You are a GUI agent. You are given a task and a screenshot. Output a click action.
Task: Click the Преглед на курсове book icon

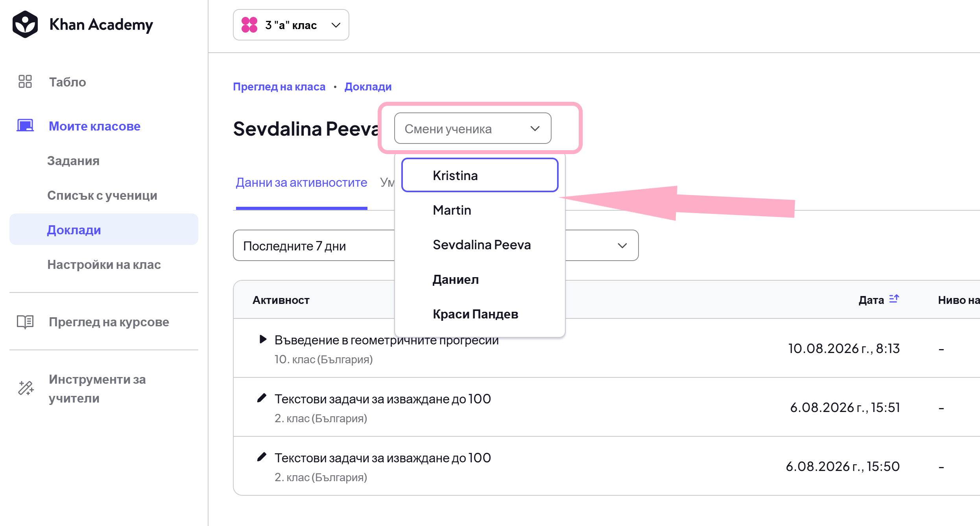tap(25, 322)
